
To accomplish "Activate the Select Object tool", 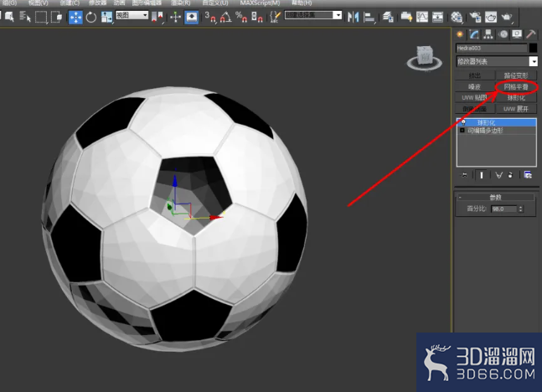I will click(x=9, y=17).
